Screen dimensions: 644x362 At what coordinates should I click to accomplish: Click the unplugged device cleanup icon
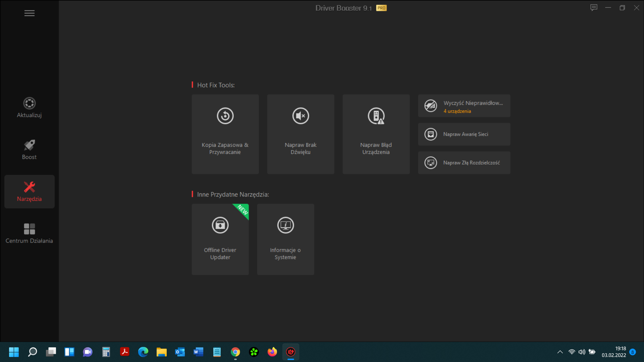point(431,106)
